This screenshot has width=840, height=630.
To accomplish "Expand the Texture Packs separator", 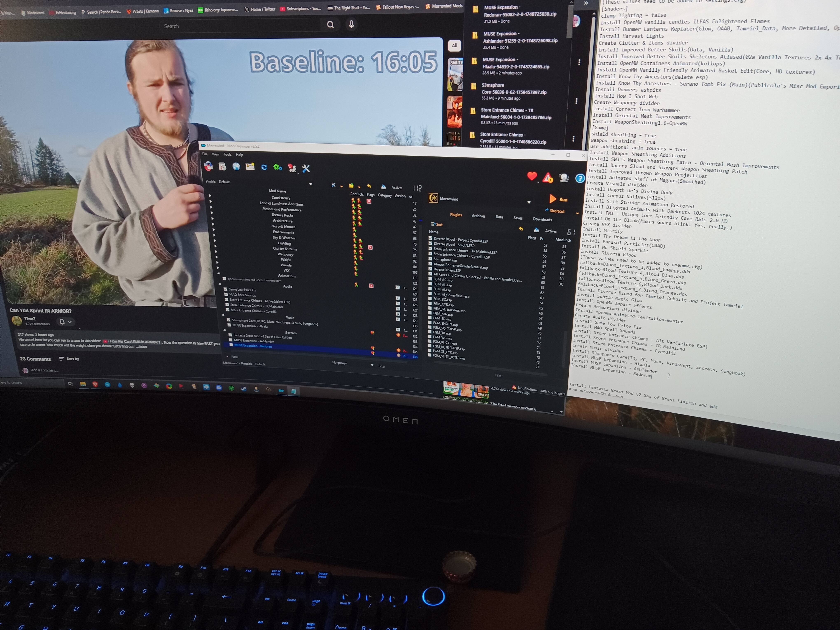I will click(x=212, y=213).
